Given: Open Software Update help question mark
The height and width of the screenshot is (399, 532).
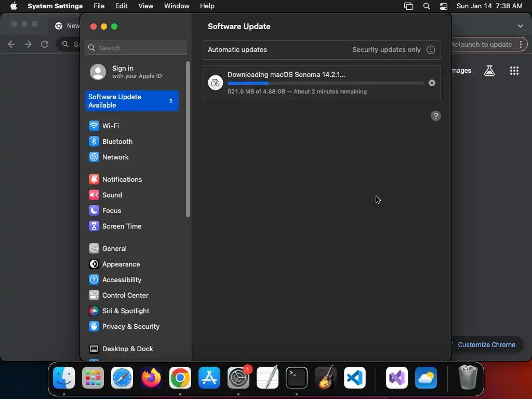Looking at the screenshot, I should [x=436, y=116].
